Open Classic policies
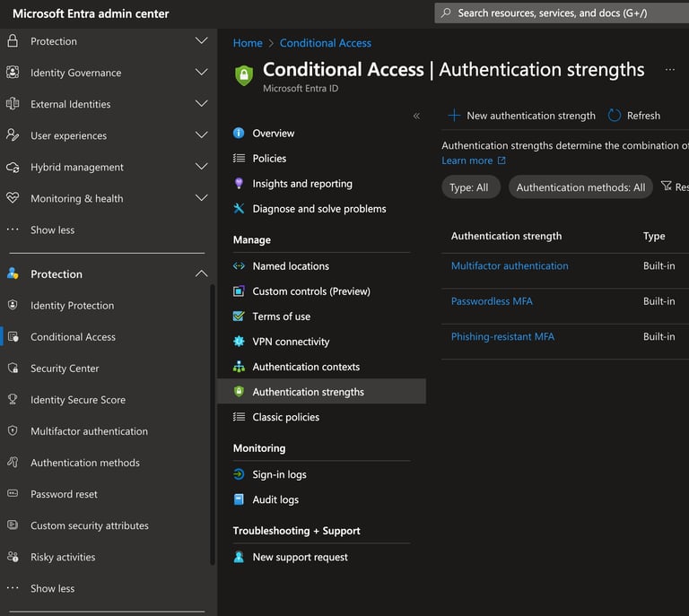 click(285, 417)
